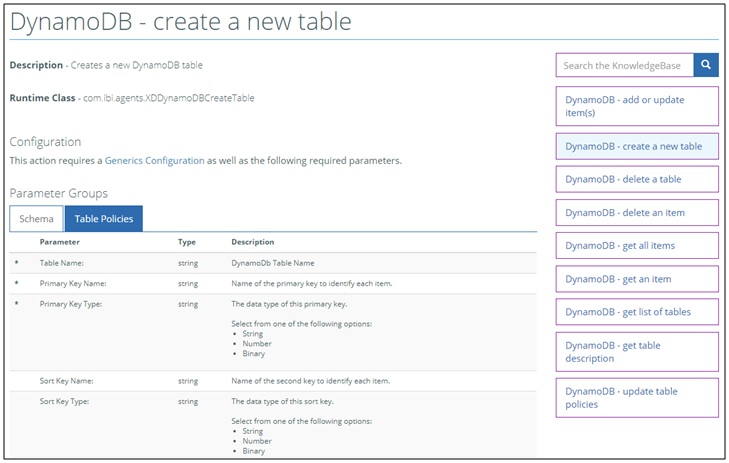
Task: Click the 'string' type in Table Name row
Action: coord(188,263)
